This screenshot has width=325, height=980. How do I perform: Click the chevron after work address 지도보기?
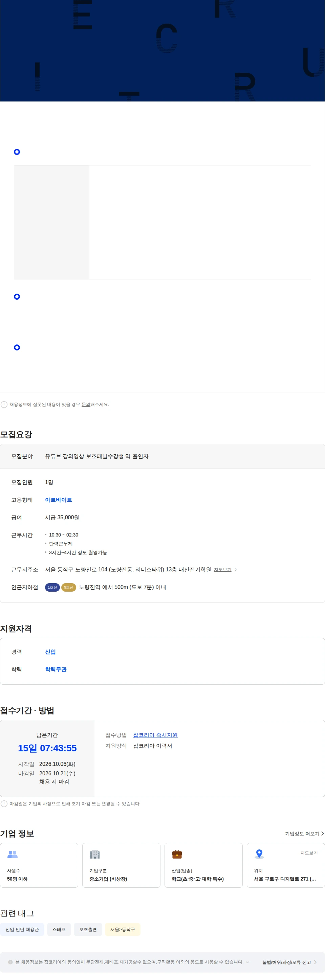(x=236, y=570)
